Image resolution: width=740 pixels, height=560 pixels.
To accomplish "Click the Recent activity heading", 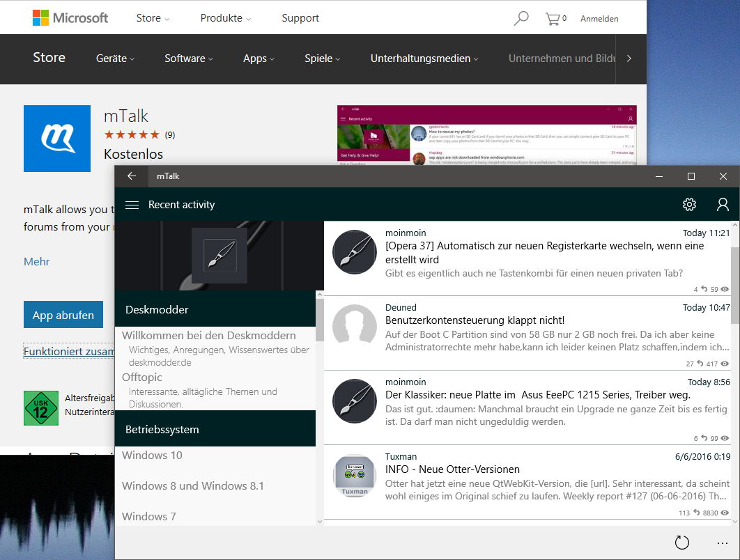I will point(181,205).
